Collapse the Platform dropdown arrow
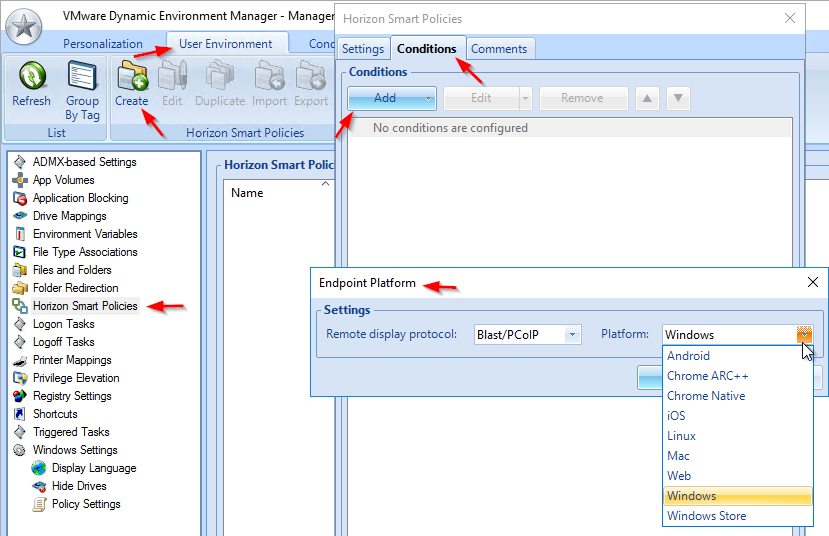This screenshot has height=536, width=829. [x=804, y=335]
